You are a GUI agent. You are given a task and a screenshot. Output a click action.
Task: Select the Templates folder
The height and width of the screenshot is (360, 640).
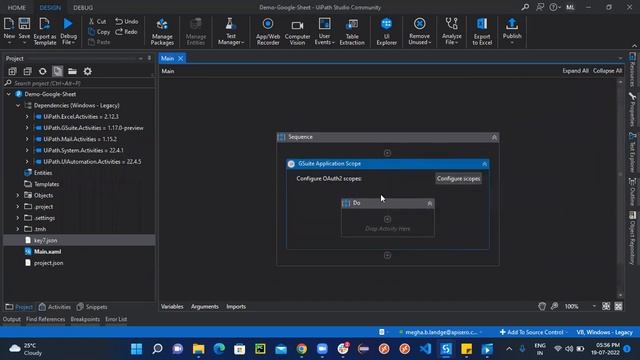[x=47, y=184]
